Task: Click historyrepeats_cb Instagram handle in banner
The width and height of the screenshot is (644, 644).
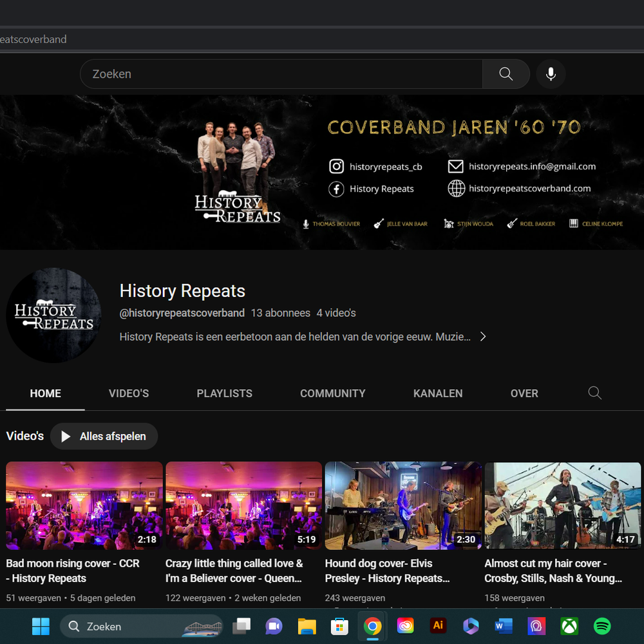Action: (x=386, y=167)
